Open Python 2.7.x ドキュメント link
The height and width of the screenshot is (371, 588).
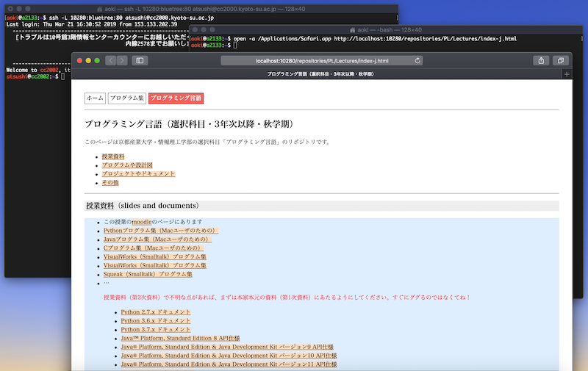(x=156, y=311)
